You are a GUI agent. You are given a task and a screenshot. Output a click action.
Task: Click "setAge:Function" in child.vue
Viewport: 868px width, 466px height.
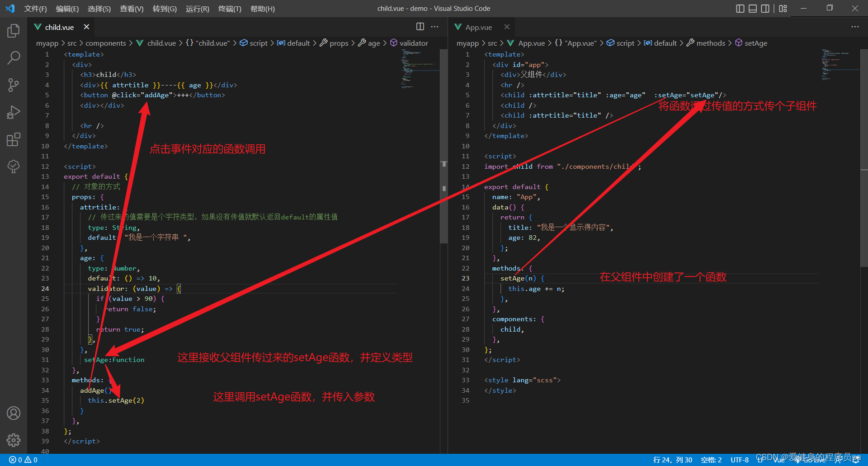(x=114, y=360)
